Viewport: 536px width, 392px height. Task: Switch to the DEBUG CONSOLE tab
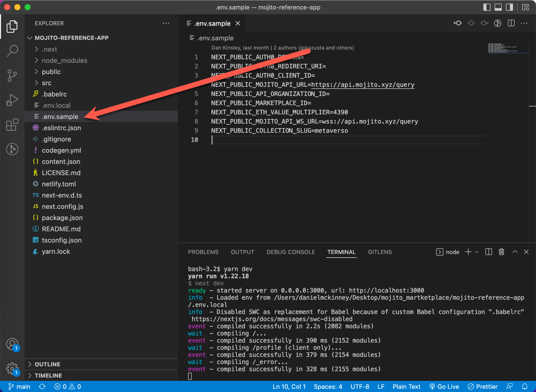tap(291, 252)
